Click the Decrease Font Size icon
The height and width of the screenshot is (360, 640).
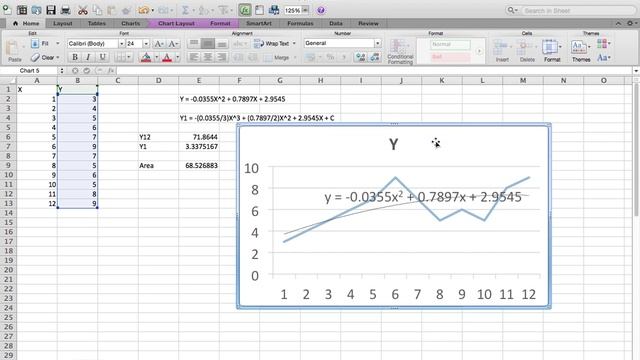coord(173,43)
